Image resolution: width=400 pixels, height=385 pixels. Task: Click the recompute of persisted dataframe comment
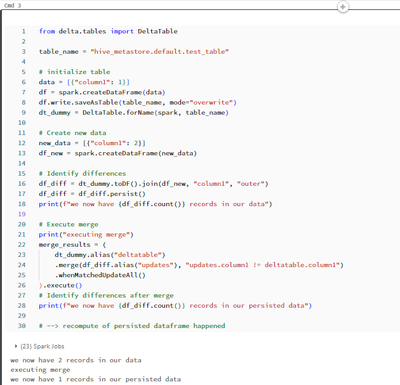point(132,326)
